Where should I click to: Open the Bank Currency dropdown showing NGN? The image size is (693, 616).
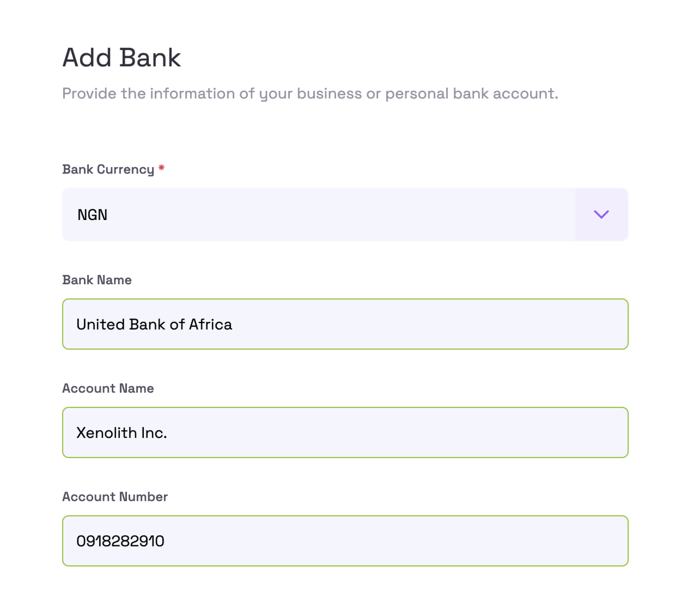click(345, 215)
